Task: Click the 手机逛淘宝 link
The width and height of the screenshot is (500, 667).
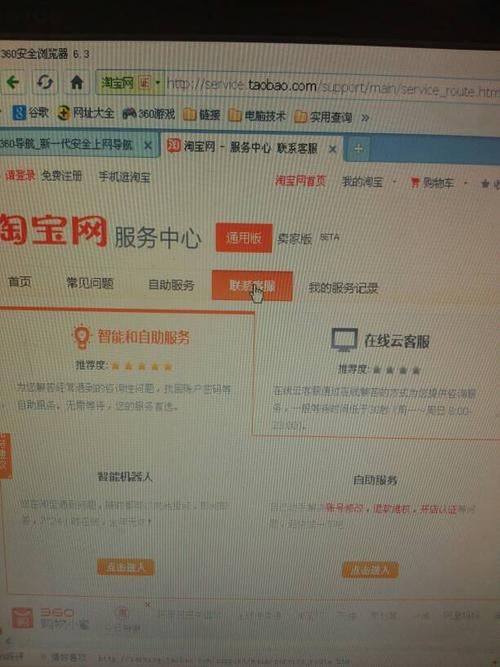Action: point(124,177)
